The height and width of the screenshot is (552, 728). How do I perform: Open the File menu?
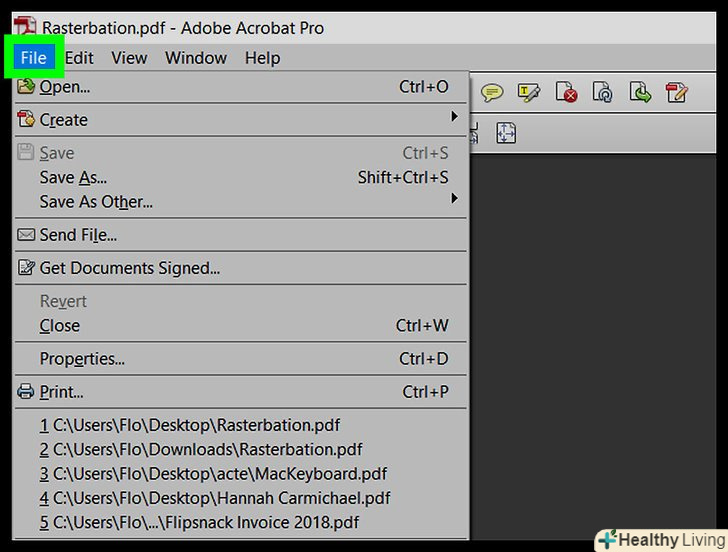tap(33, 58)
